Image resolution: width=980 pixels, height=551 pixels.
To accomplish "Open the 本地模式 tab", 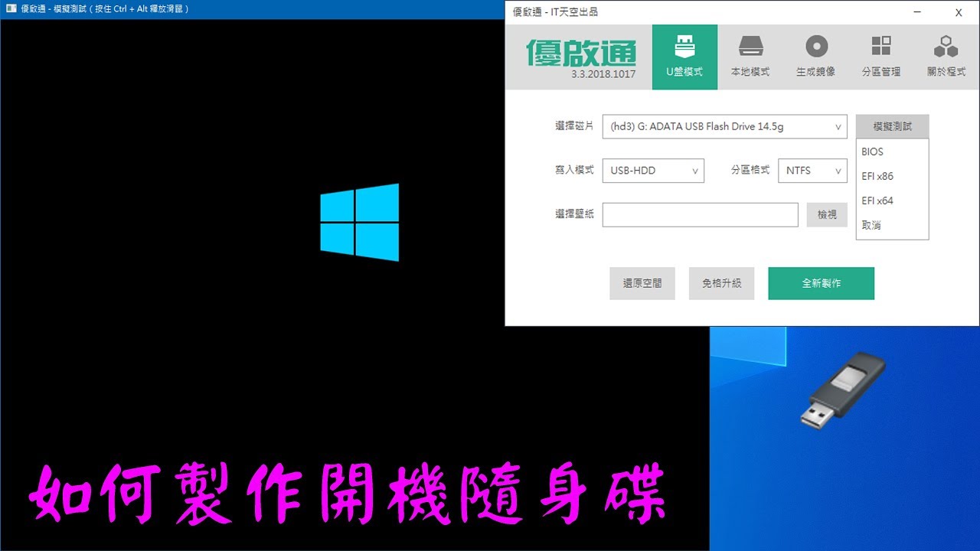I will [x=750, y=57].
